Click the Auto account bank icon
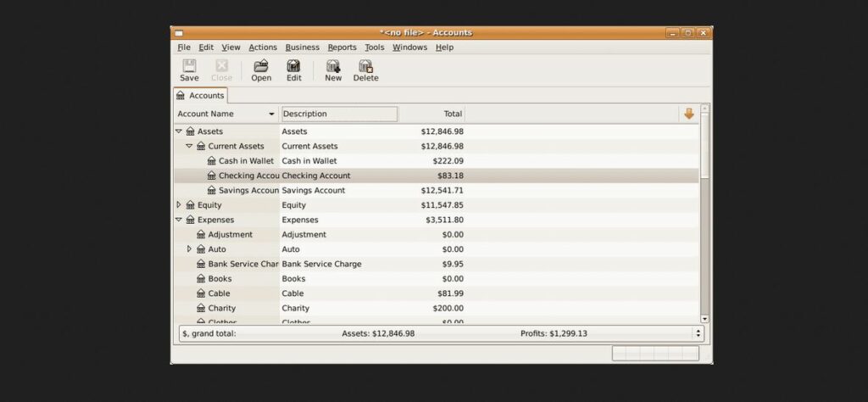This screenshot has height=402, width=868. point(201,249)
